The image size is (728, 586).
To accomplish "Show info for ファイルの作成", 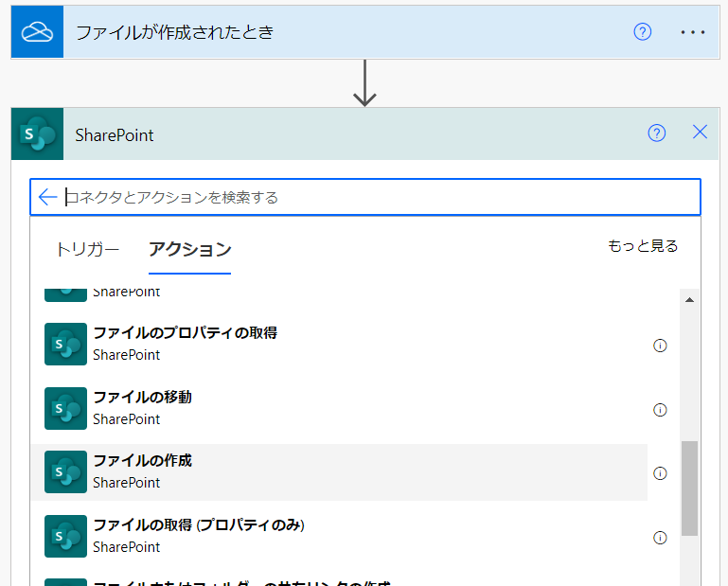I will coord(660,473).
